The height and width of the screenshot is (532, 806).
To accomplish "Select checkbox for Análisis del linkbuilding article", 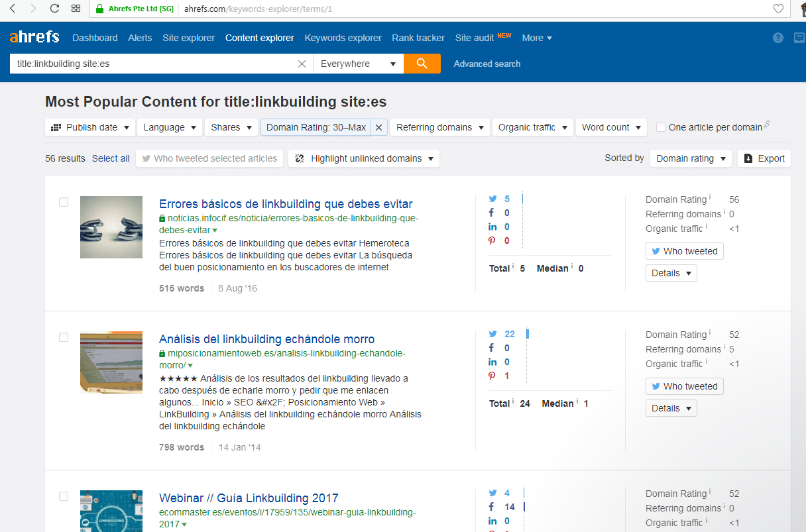I will pyautogui.click(x=64, y=337).
